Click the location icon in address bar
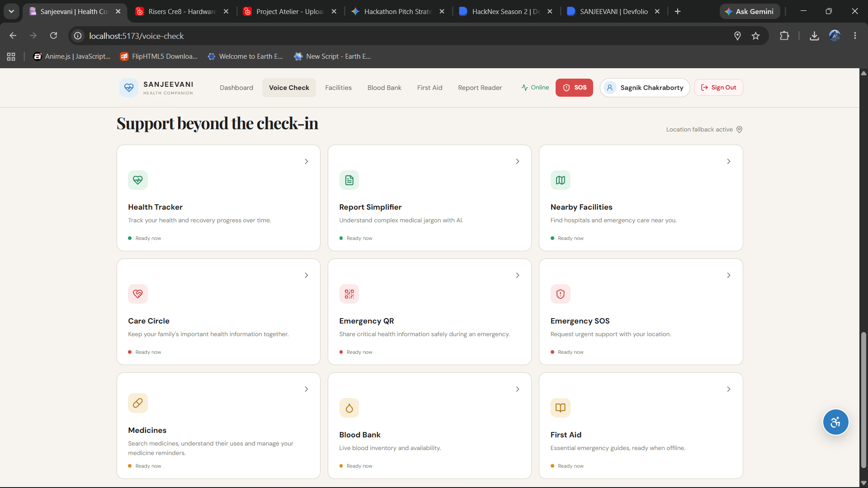This screenshot has height=488, width=868. [x=737, y=36]
